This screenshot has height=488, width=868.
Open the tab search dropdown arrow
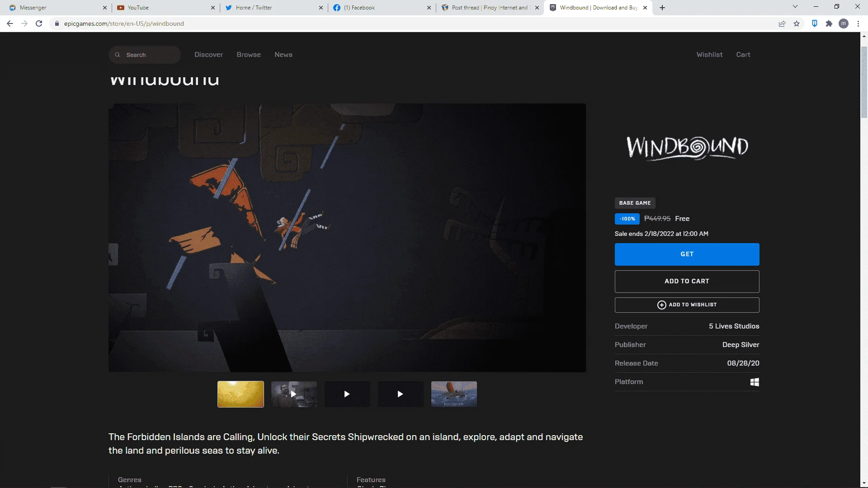pos(795,7)
